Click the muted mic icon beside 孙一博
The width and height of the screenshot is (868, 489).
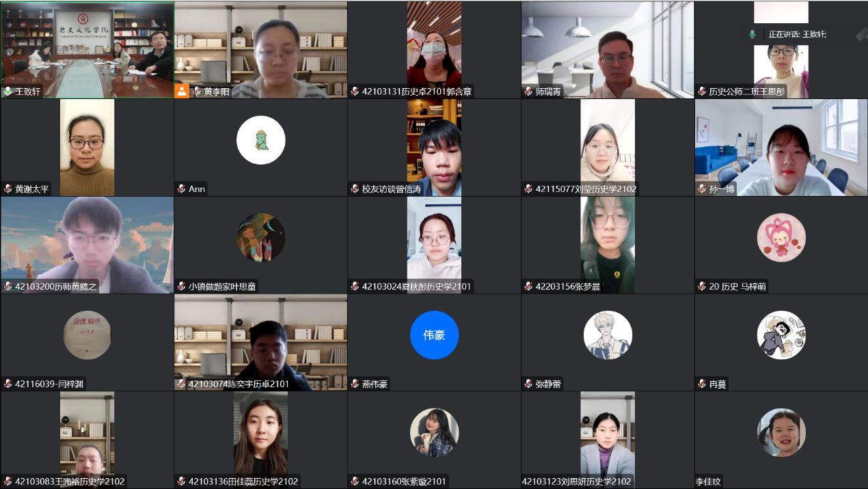click(702, 189)
